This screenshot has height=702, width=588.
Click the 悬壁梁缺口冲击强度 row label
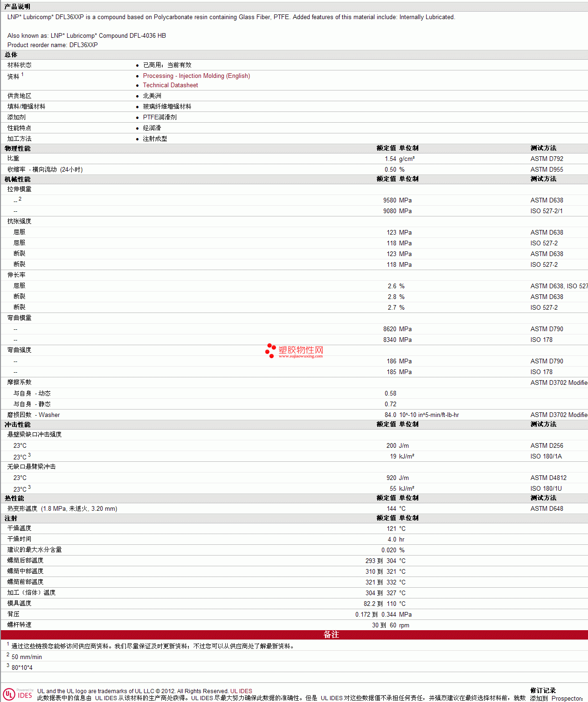click(34, 434)
